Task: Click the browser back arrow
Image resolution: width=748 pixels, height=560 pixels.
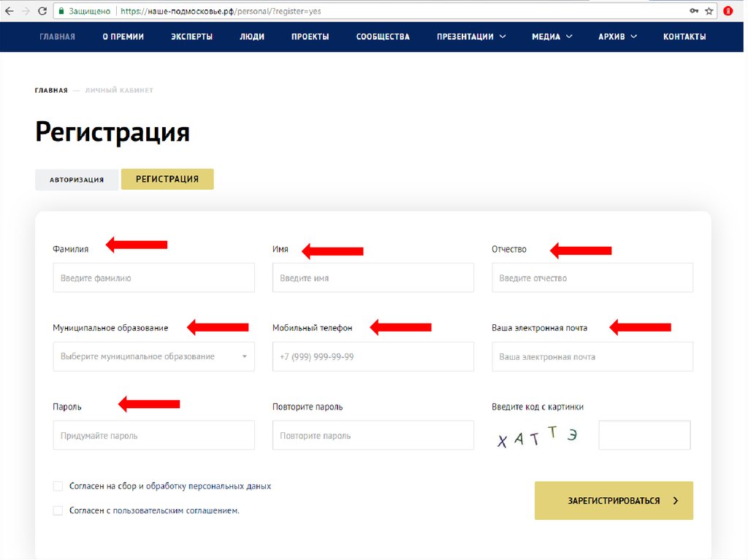Action: (x=9, y=11)
